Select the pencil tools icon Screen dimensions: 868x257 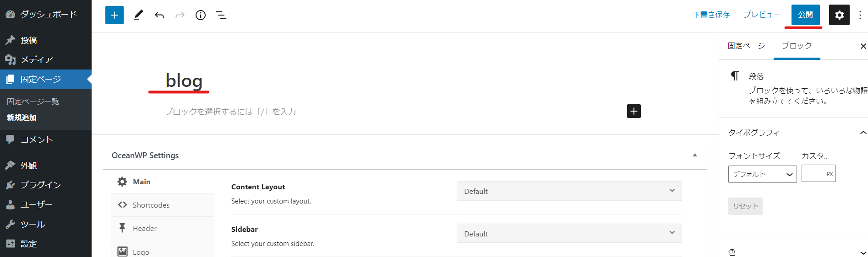pos(138,15)
